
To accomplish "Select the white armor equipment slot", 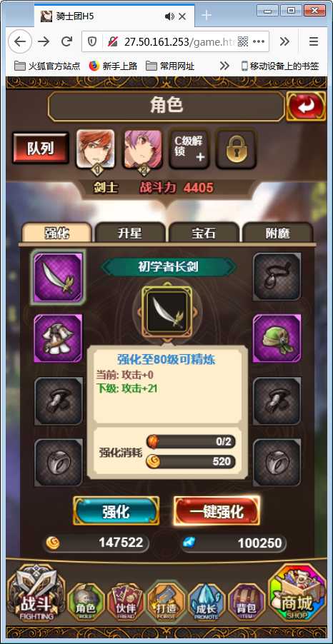I will coord(58,338).
